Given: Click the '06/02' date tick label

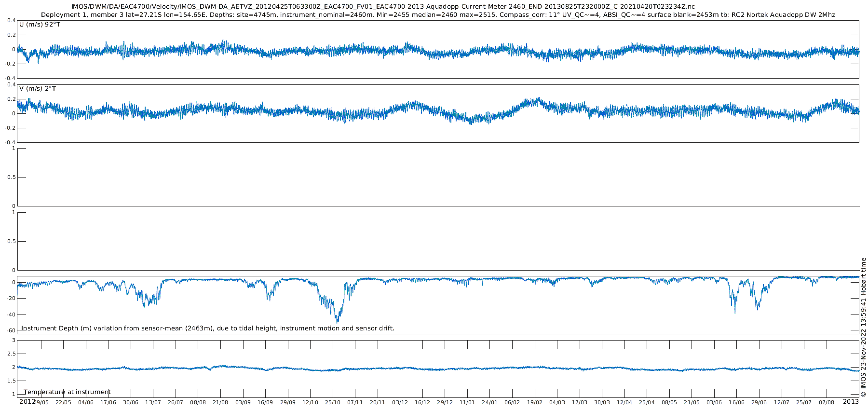Looking at the screenshot, I should tap(512, 402).
